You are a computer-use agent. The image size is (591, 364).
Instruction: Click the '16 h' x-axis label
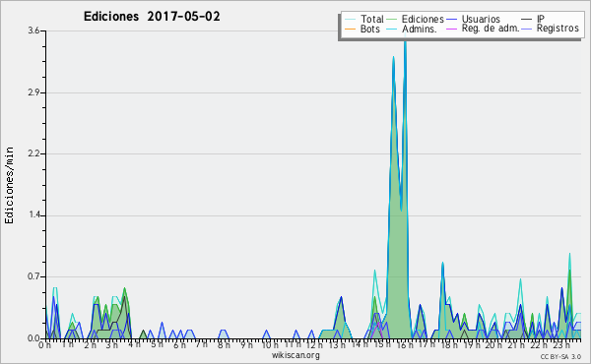[405, 345]
